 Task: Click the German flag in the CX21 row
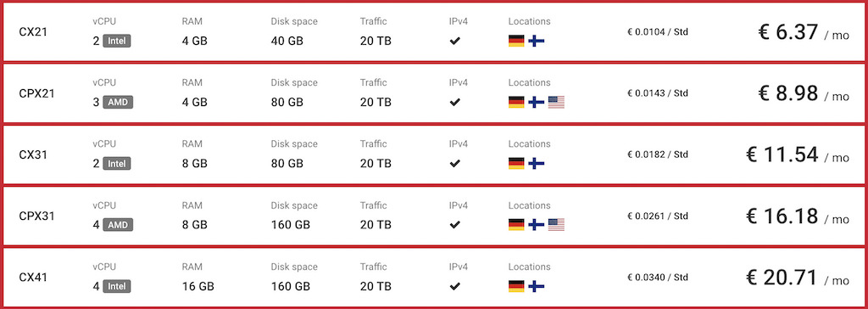516,41
